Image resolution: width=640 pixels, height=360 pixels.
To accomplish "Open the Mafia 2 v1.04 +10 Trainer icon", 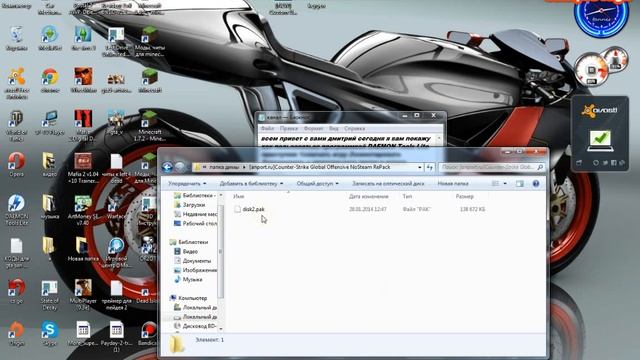I will 83,167.
